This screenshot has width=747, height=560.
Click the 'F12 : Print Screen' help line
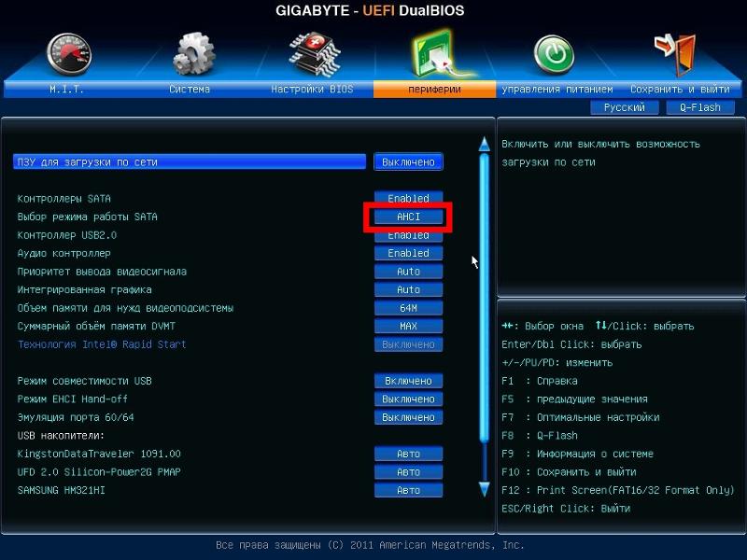point(618,490)
